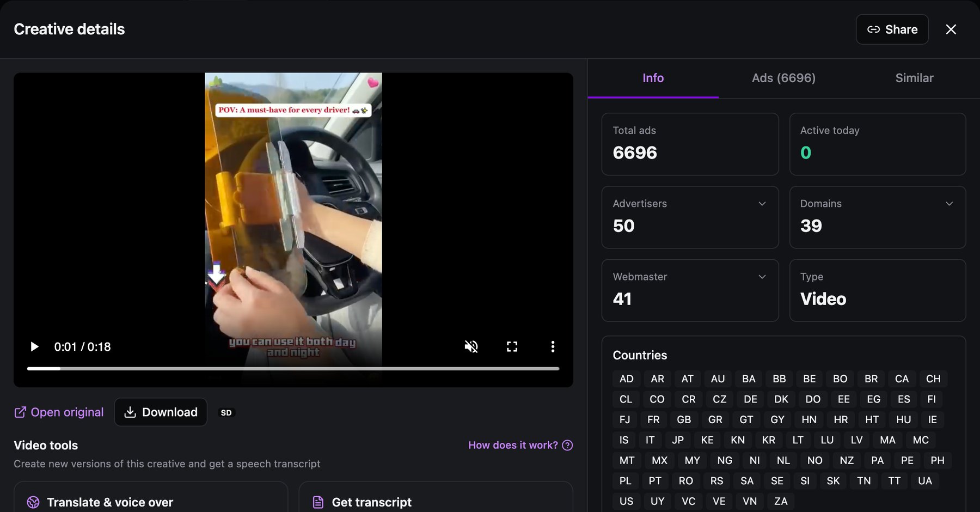Select the BR country tag
The width and height of the screenshot is (980, 512).
point(871,379)
